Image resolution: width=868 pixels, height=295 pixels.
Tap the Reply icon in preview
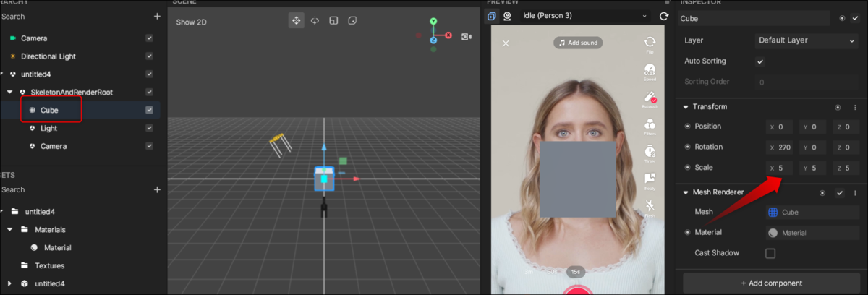[650, 179]
